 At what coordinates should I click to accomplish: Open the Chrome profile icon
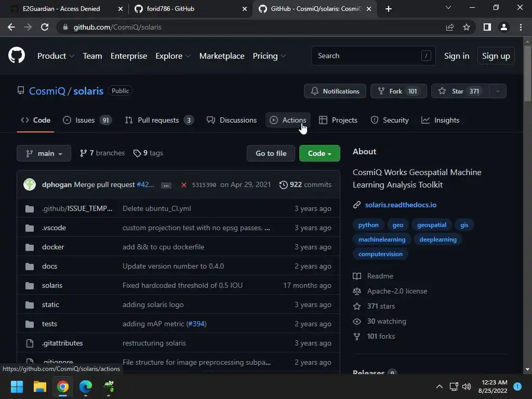coord(504,27)
